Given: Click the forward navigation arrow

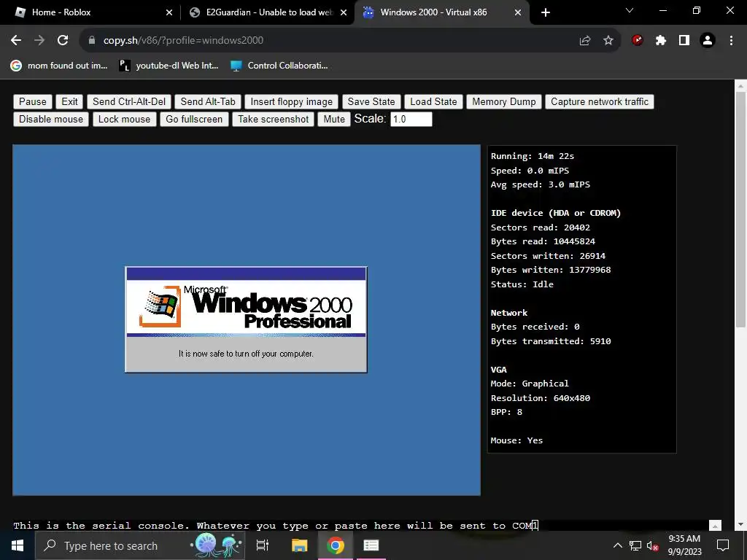Looking at the screenshot, I should click(39, 41).
